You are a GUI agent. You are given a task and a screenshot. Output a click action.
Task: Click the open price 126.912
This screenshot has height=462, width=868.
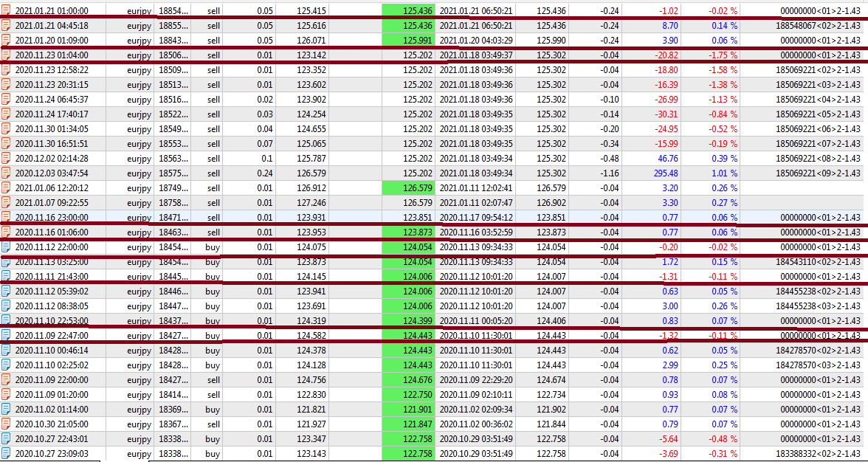click(311, 188)
